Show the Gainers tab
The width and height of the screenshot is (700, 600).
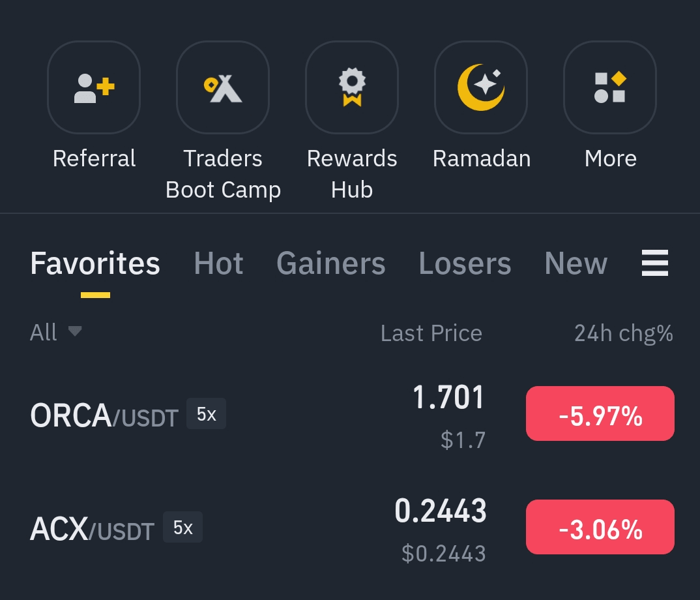[331, 264]
